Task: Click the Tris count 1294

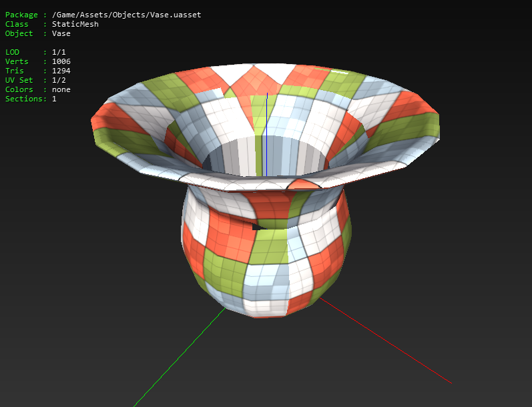Action: (61, 71)
